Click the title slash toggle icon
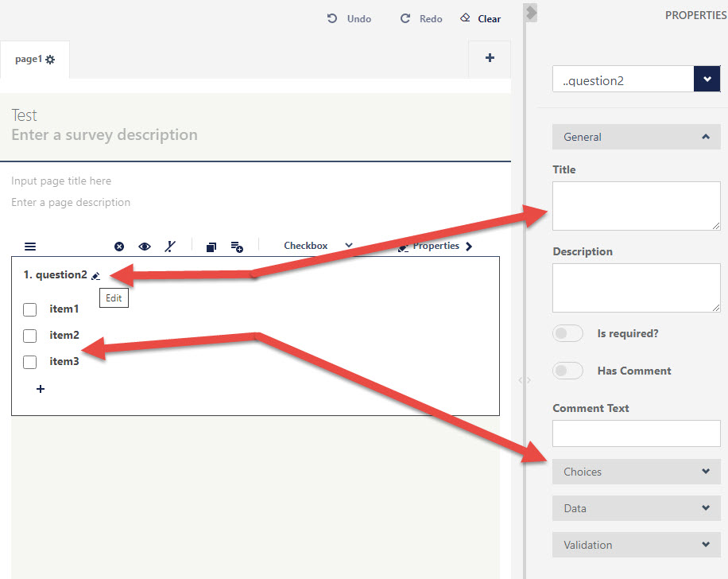The height and width of the screenshot is (579, 728). [x=169, y=247]
